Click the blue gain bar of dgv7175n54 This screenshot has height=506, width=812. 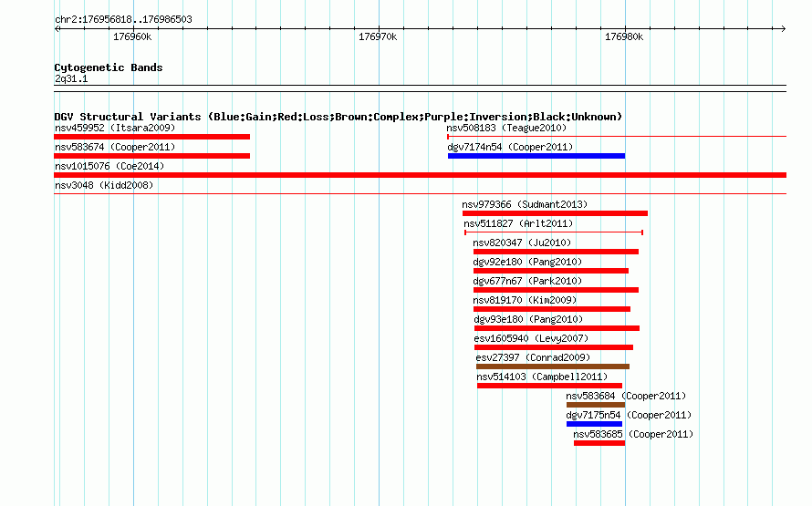(595, 424)
